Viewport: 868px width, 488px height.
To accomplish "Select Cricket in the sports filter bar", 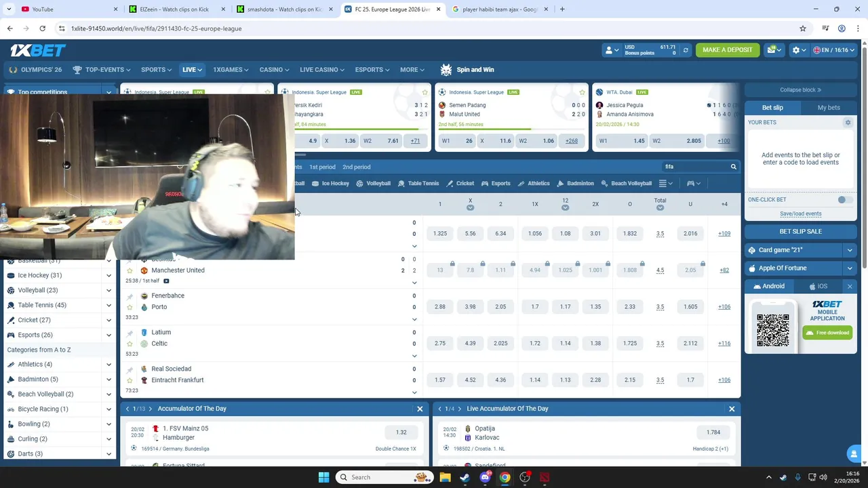I will click(460, 184).
